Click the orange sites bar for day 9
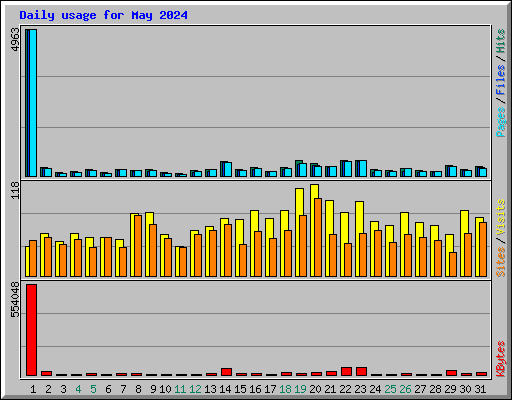This screenshot has height=400, width=512. click(153, 250)
